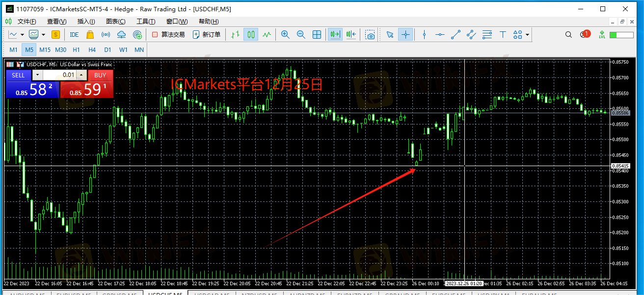The width and height of the screenshot is (644, 295).
Task: Restore the inner chart window
Action: coord(622,21)
